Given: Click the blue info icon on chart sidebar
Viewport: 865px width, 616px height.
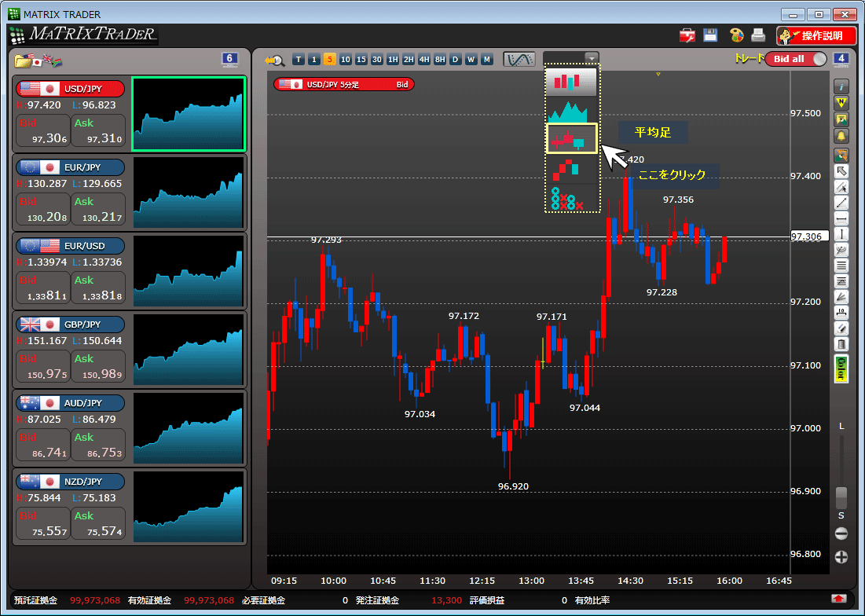Looking at the screenshot, I should [841, 87].
